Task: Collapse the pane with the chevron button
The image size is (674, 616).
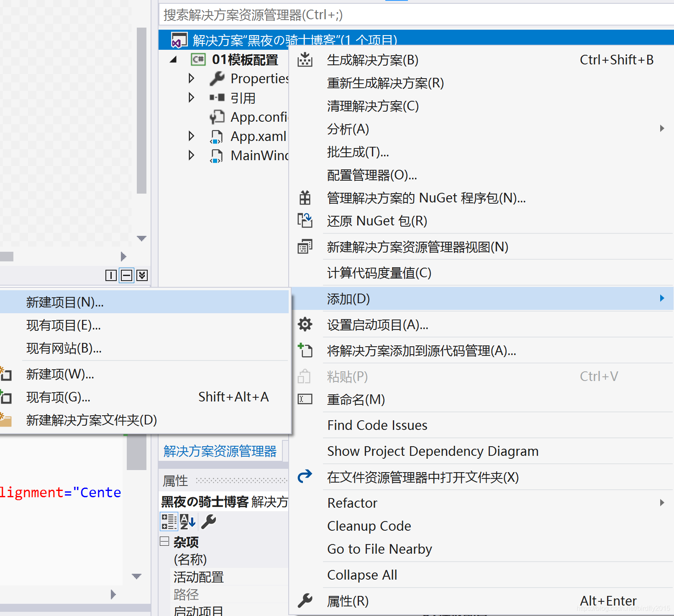Action: (x=142, y=275)
